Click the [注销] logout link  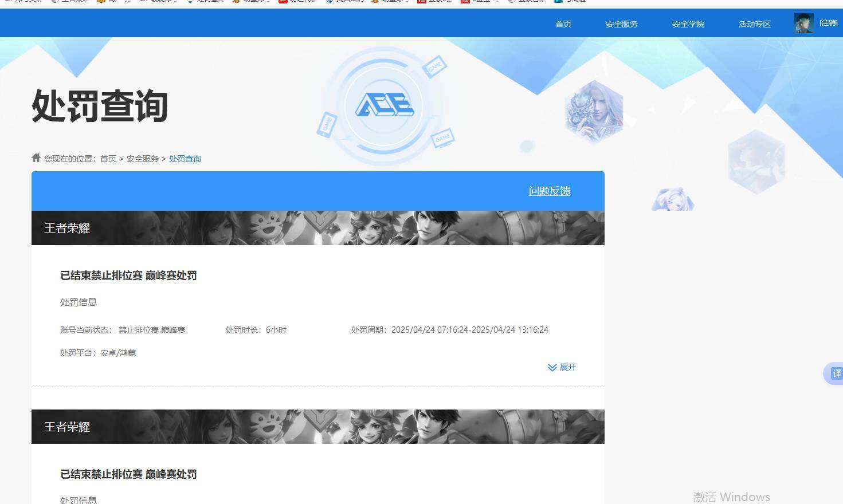pyautogui.click(x=829, y=23)
